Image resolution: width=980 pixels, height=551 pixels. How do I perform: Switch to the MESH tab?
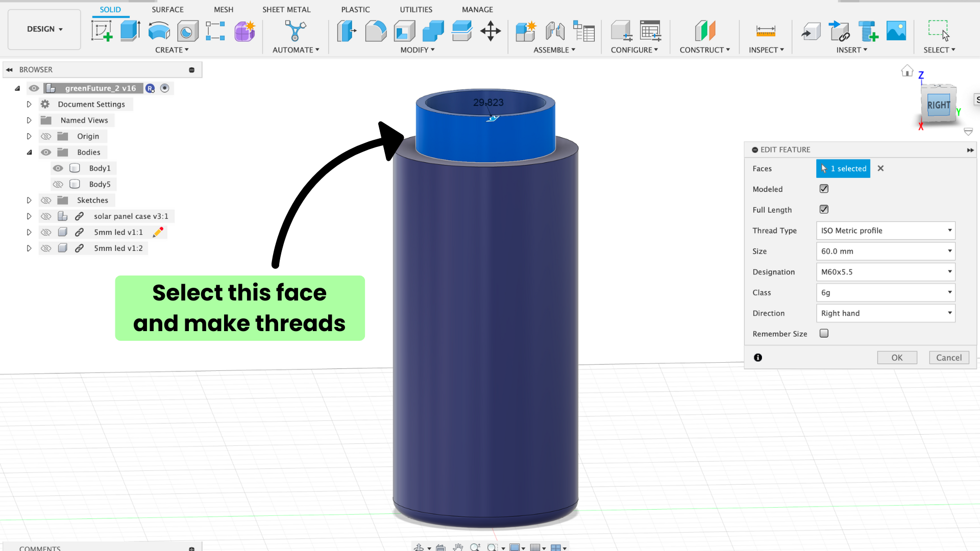coord(224,9)
